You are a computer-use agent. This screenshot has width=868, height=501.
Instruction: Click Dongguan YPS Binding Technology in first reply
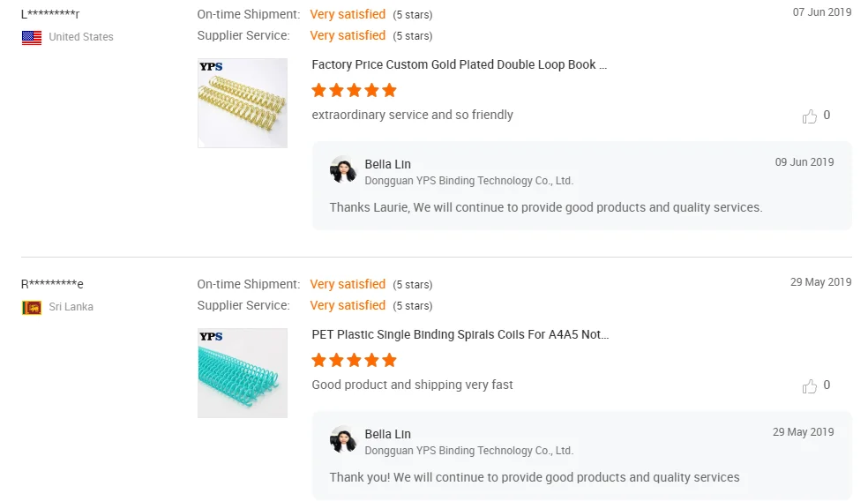tap(468, 181)
